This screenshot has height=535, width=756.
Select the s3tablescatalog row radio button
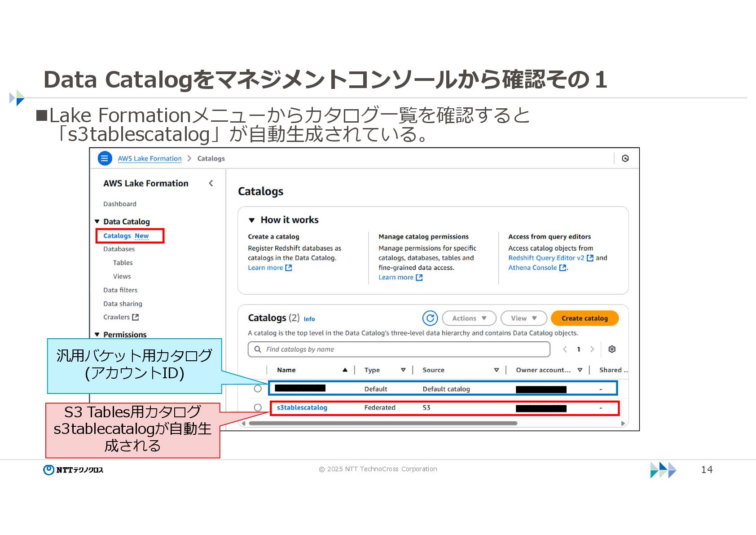coord(258,407)
